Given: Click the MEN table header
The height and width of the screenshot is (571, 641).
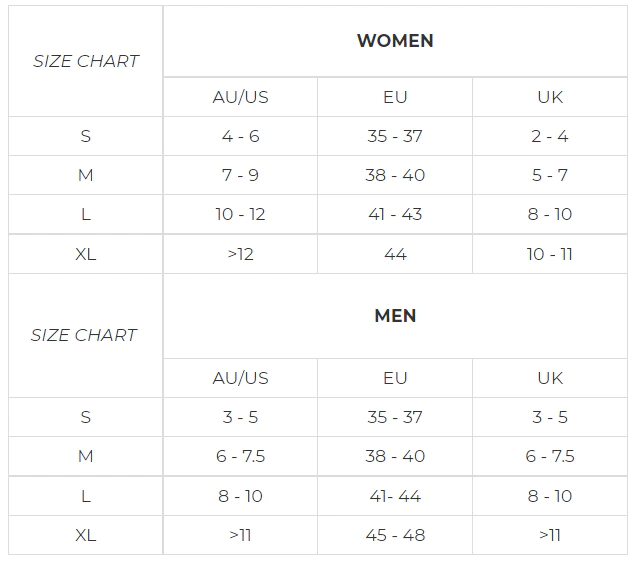Looking at the screenshot, I should click(395, 316).
